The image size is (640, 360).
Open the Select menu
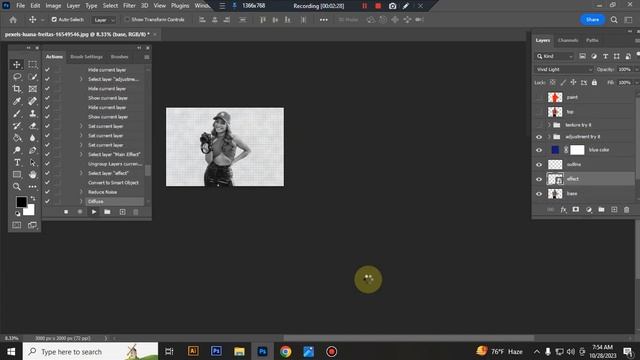point(110,6)
